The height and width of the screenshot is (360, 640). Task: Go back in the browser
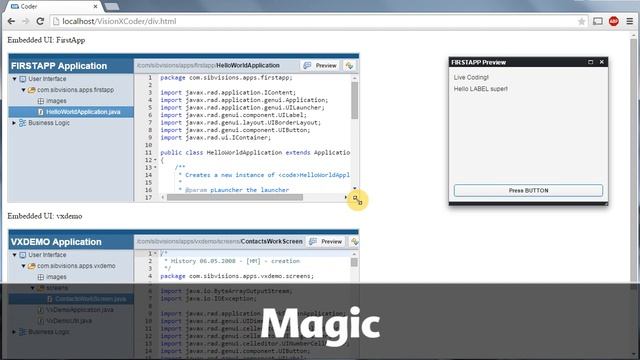click(x=11, y=21)
